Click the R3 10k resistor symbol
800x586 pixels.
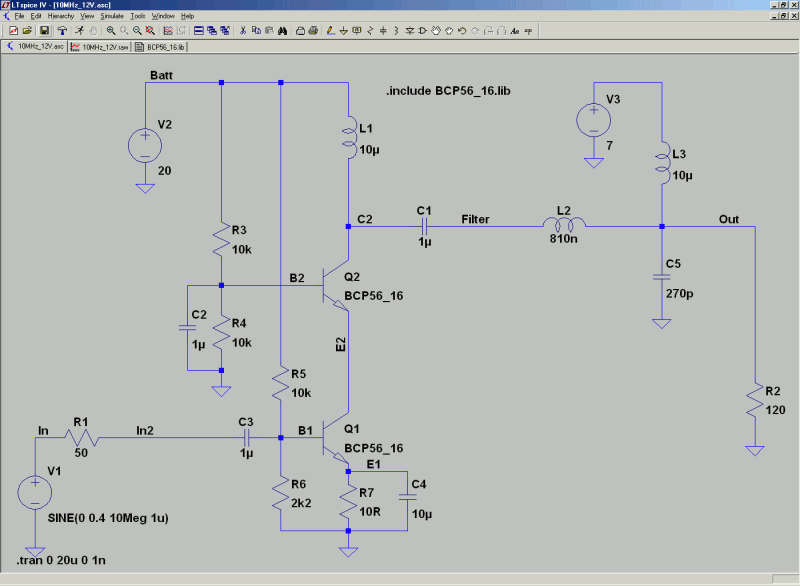coord(221,239)
